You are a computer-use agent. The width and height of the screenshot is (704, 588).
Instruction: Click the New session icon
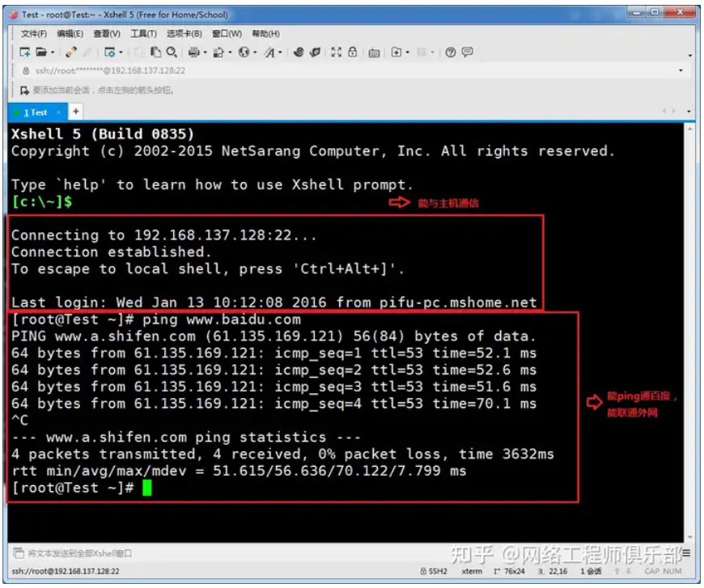tap(25, 53)
